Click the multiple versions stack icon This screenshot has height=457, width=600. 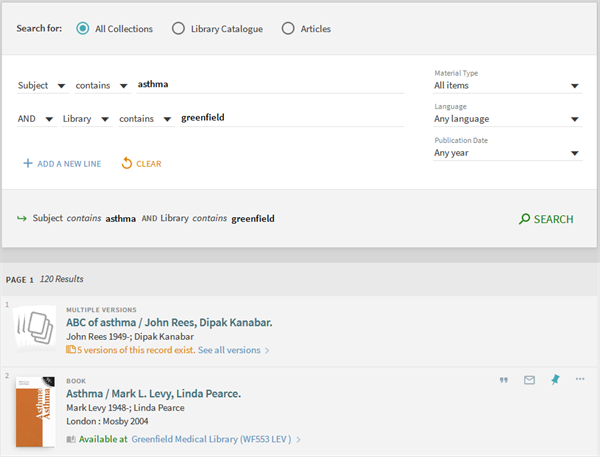(x=33, y=329)
